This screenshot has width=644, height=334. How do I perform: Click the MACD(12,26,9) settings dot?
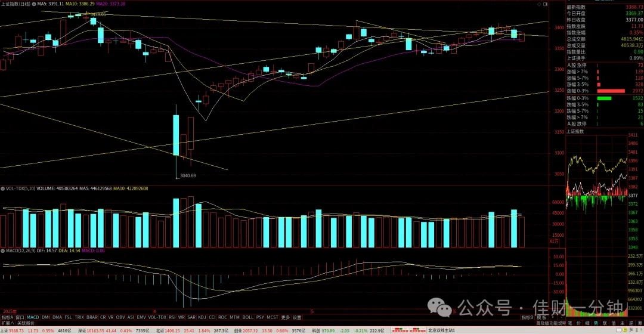click(2, 250)
